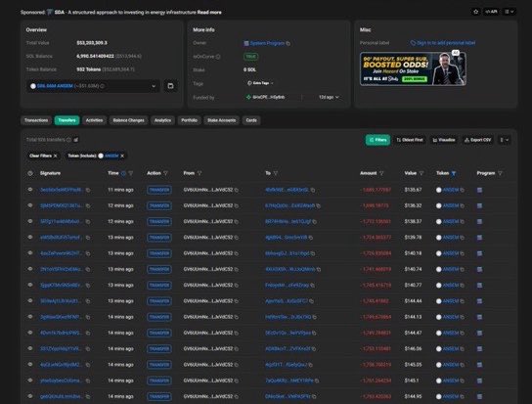Viewport: 532px width, 404px height.
Task: Click the program icon in the $135.67 row
Action: [479, 190]
